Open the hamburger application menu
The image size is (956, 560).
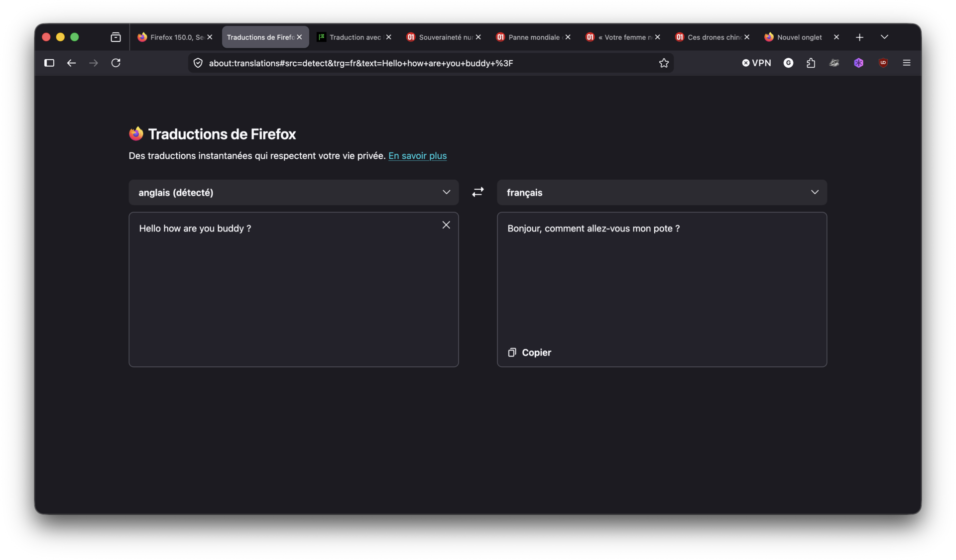coord(906,63)
